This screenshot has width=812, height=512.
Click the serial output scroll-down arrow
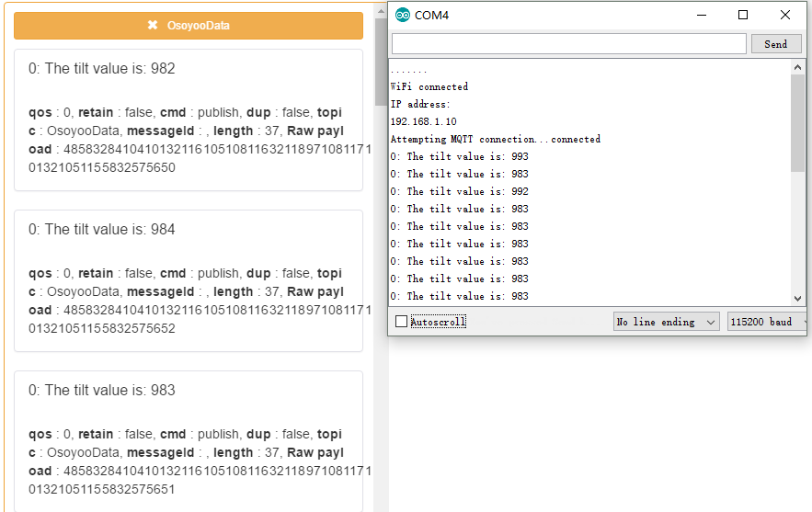pyautogui.click(x=797, y=298)
